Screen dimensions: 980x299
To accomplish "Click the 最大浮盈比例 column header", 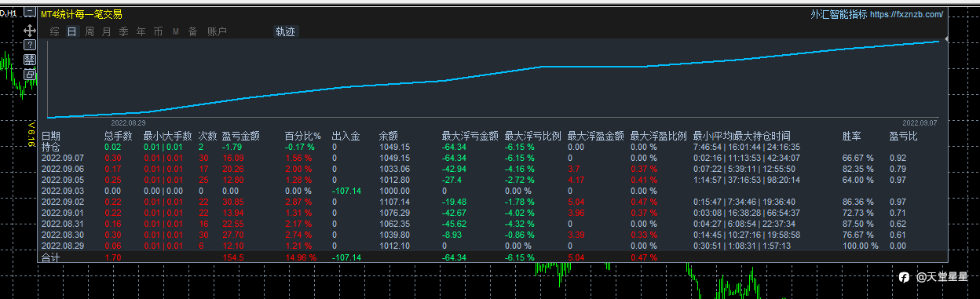I will [659, 136].
